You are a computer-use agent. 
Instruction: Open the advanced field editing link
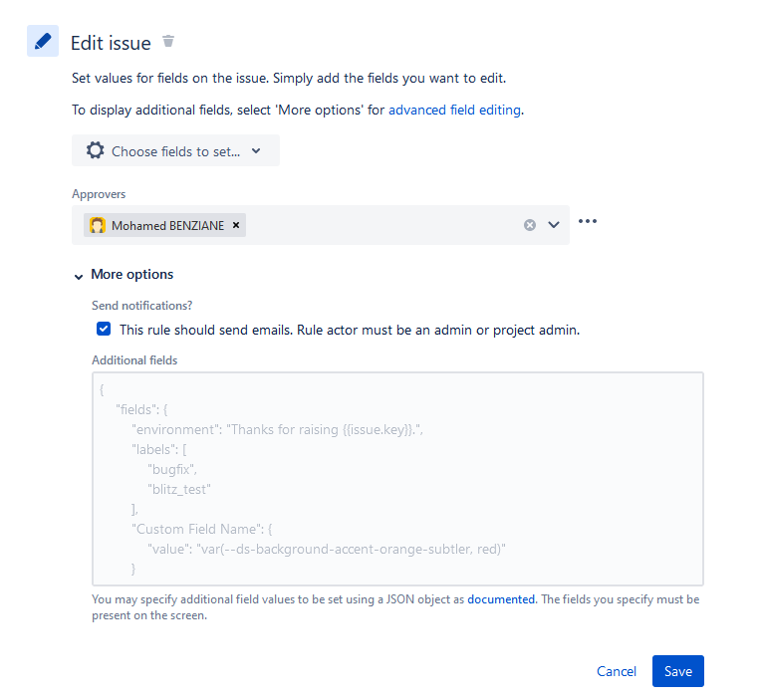[454, 110]
